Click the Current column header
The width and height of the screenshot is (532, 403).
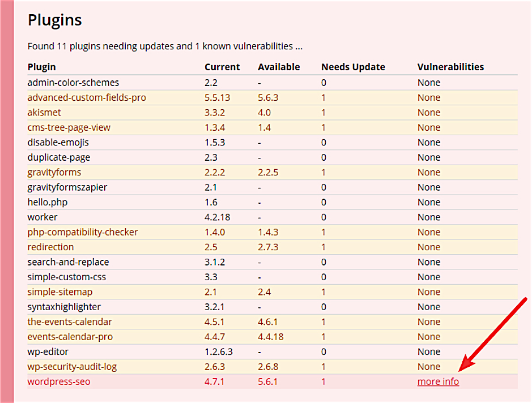(x=222, y=67)
